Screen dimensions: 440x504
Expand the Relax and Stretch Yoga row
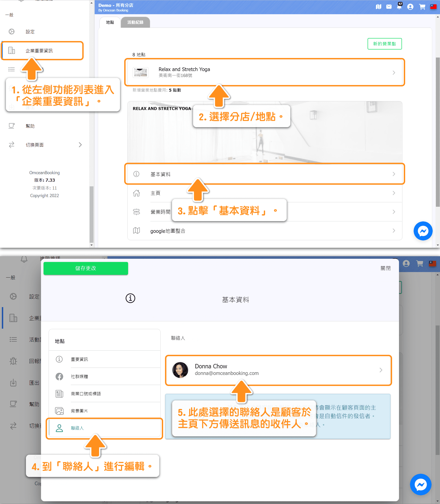tap(394, 72)
